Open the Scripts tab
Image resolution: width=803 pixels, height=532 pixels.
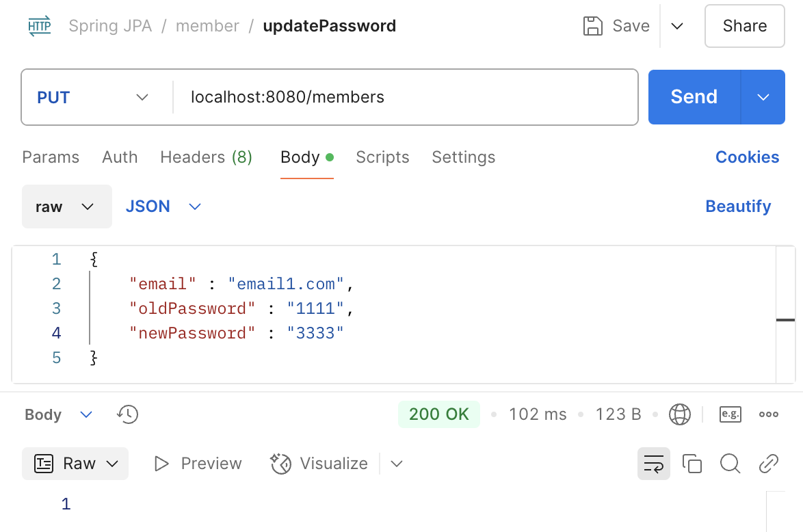382,157
